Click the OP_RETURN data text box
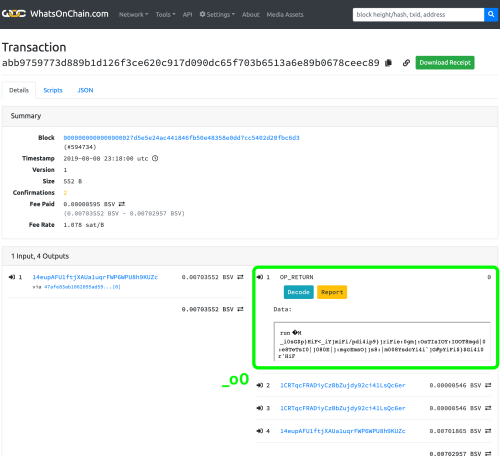 (382, 341)
